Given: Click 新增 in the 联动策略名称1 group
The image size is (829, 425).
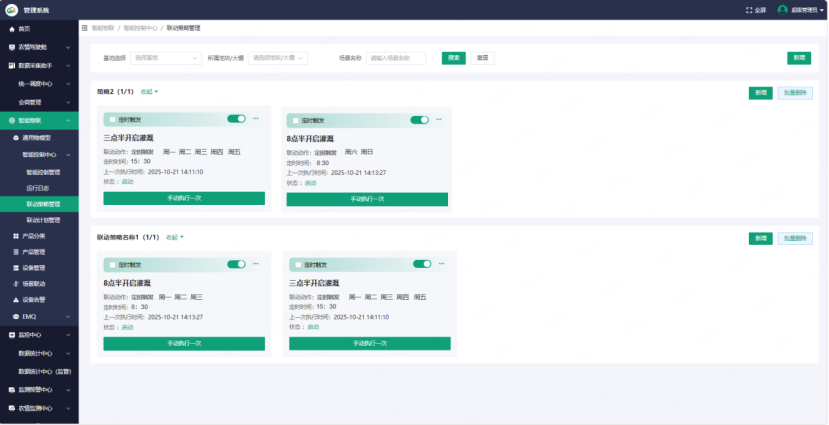Looking at the screenshot, I should click(761, 238).
